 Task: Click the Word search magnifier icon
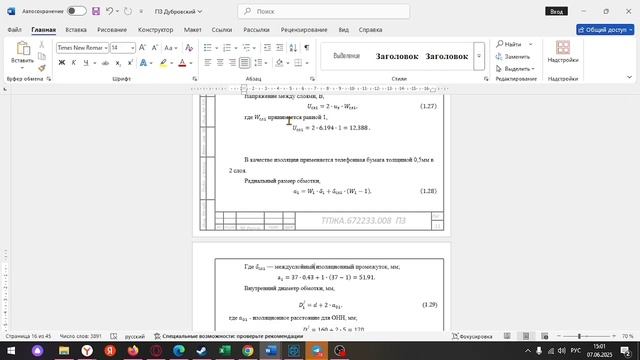[x=247, y=11]
